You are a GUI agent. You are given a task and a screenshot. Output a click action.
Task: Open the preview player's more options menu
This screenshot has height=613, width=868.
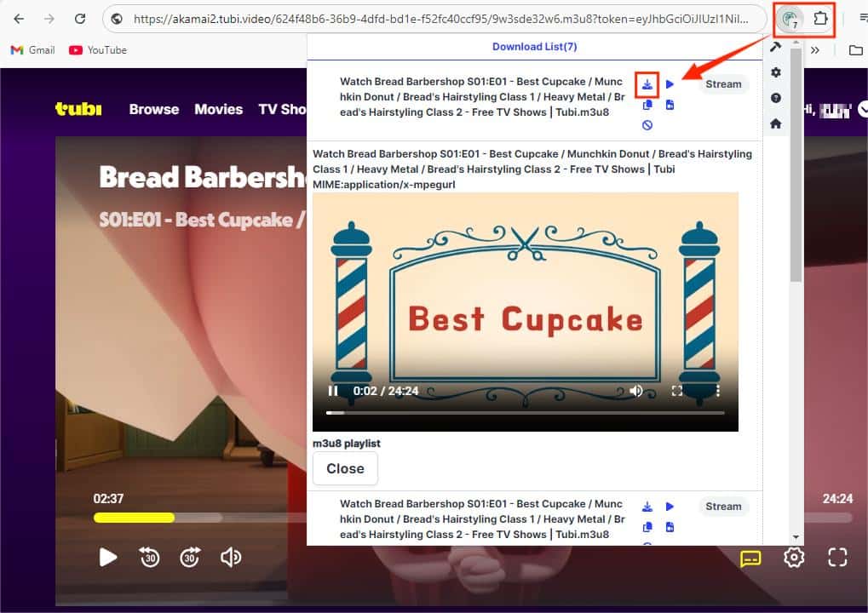(716, 390)
